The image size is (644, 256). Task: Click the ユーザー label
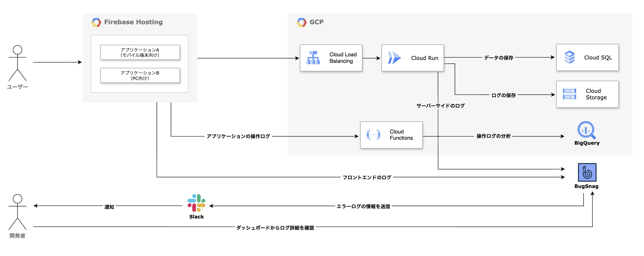tap(17, 87)
